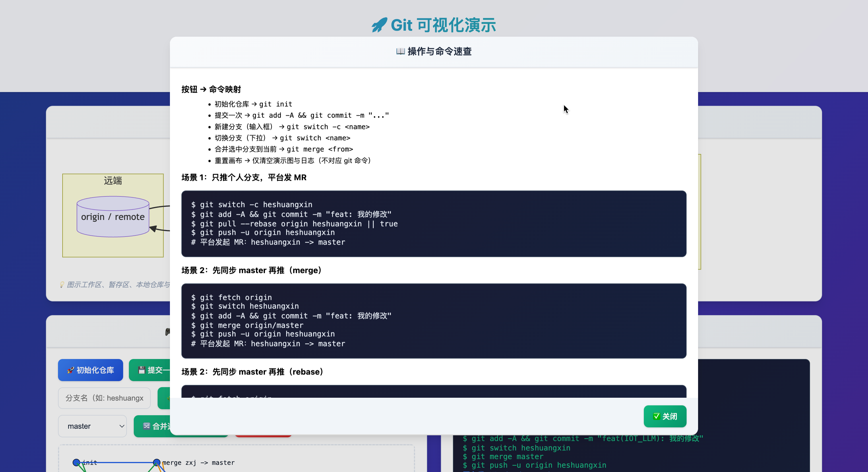
Task: Select the merge zxj -> master commit node
Action: coord(156,463)
